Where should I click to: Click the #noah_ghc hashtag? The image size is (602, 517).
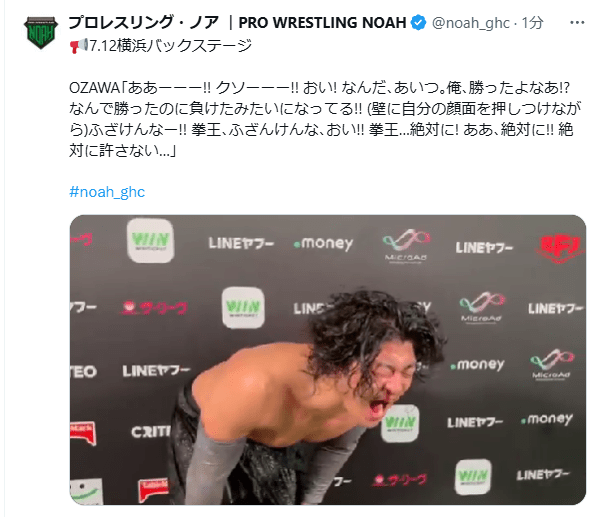coord(107,192)
